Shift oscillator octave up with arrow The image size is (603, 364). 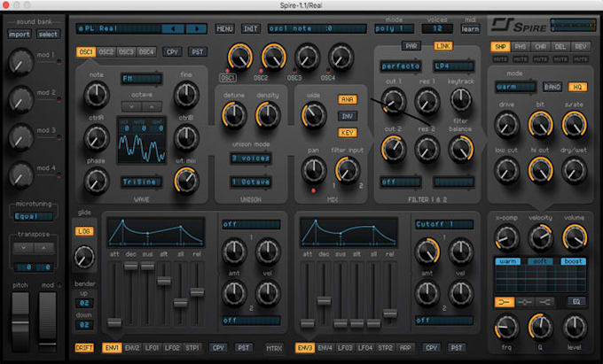click(152, 107)
